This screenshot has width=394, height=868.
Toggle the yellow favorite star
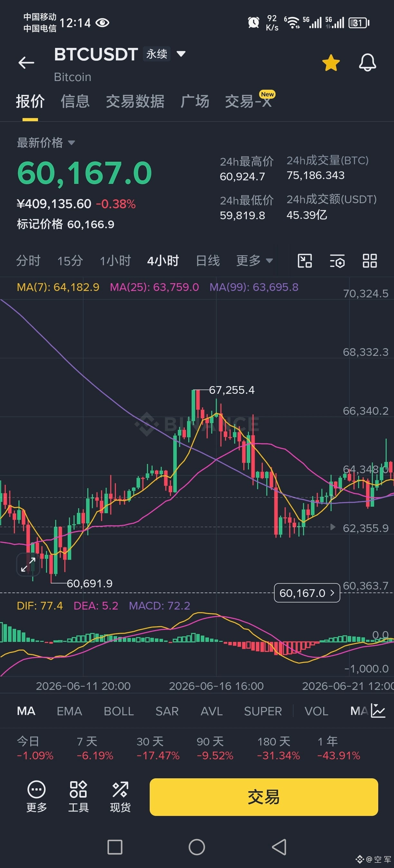point(331,63)
